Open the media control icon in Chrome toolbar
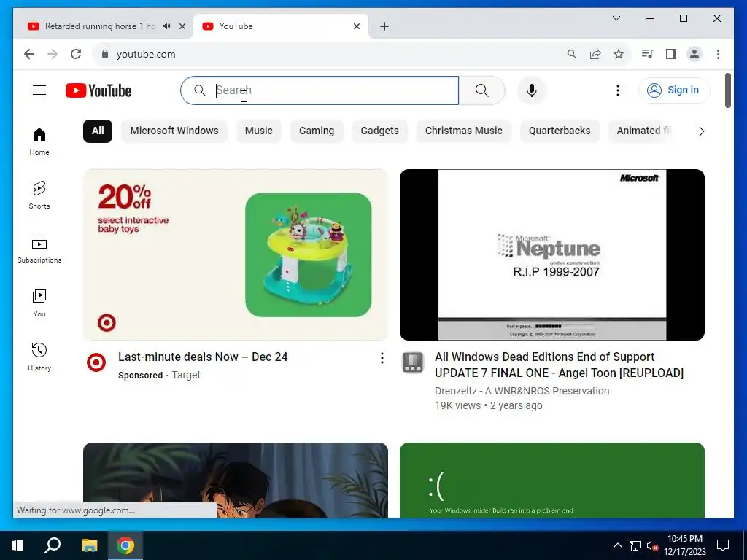 pos(648,54)
